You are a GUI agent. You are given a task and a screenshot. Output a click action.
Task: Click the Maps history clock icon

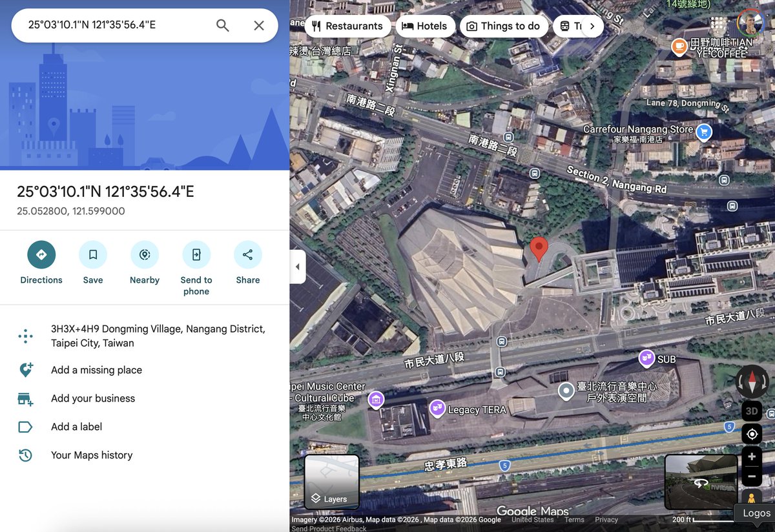pyautogui.click(x=25, y=455)
